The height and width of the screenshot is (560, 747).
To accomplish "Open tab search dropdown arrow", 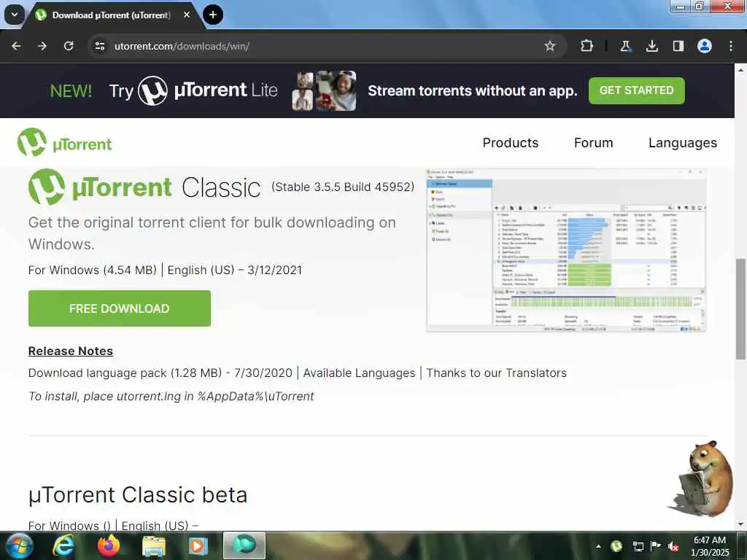I will pyautogui.click(x=15, y=15).
